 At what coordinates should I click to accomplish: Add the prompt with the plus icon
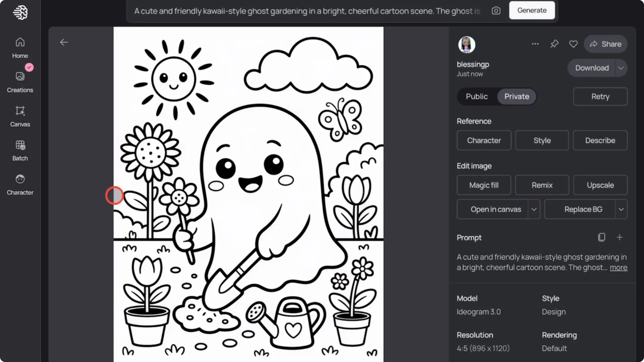pos(620,237)
